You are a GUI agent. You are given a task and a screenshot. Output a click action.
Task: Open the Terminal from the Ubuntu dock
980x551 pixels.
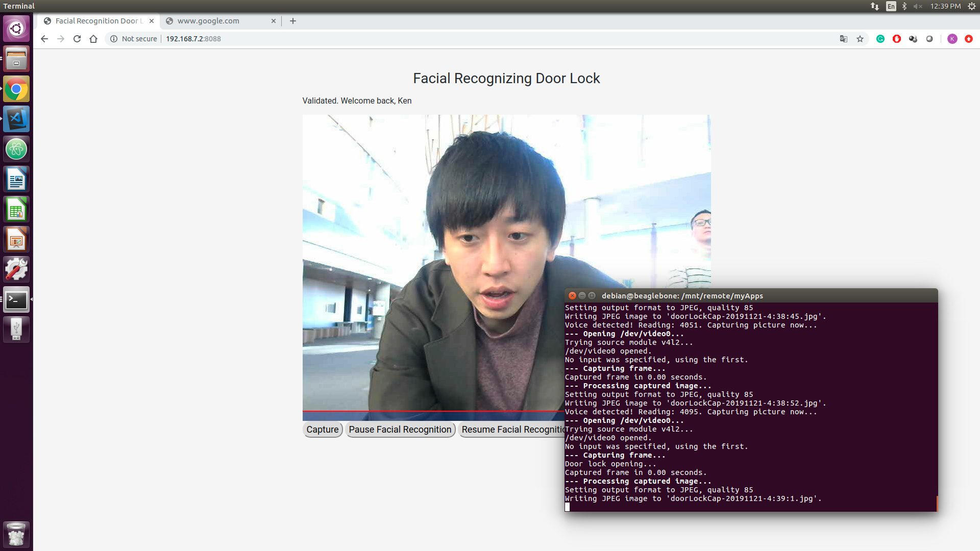pyautogui.click(x=16, y=300)
